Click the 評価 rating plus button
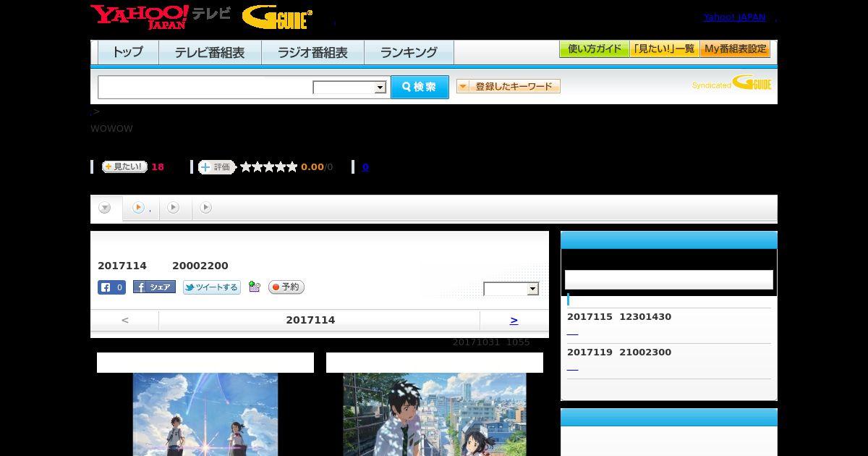 pyautogui.click(x=217, y=167)
